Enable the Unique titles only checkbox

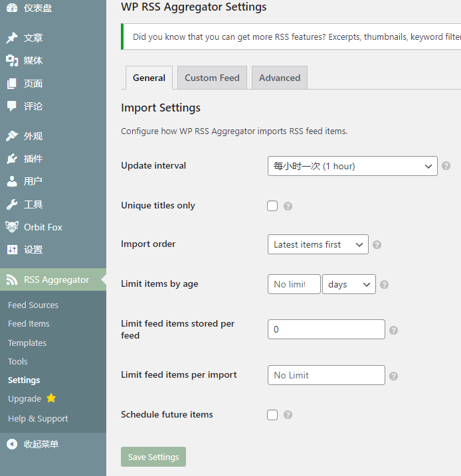tap(272, 206)
